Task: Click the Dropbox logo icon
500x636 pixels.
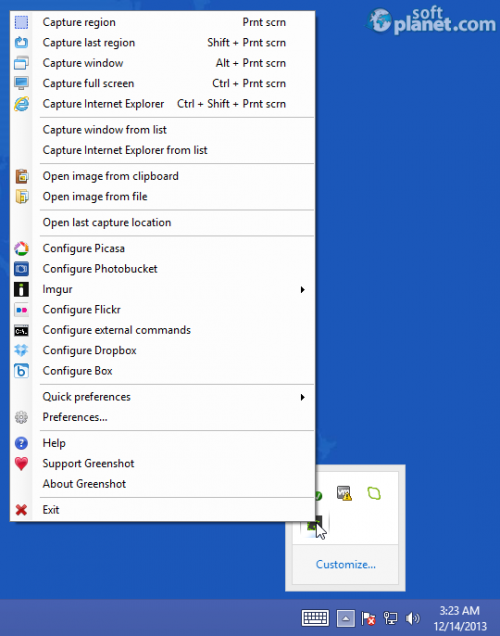Action: pyautogui.click(x=21, y=350)
